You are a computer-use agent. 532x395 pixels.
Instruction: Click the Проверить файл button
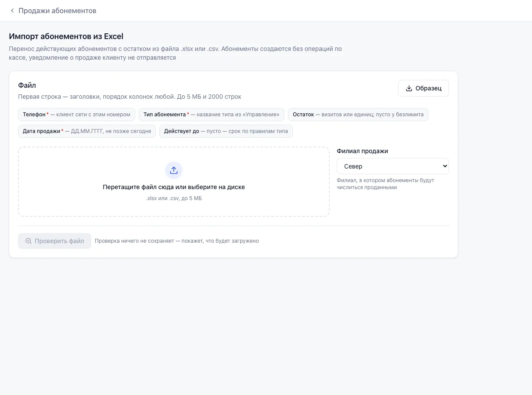tap(55, 241)
